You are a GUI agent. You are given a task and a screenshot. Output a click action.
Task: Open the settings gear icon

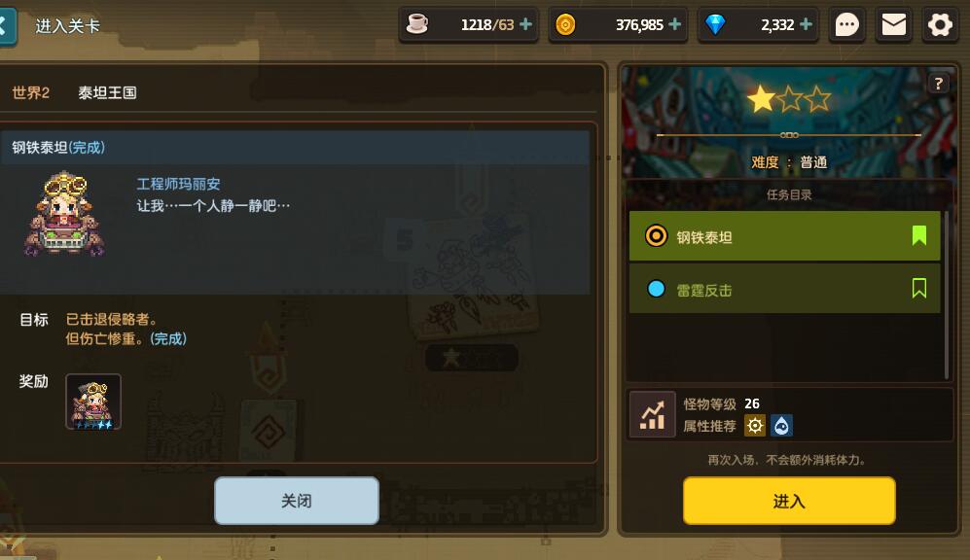pos(940,25)
